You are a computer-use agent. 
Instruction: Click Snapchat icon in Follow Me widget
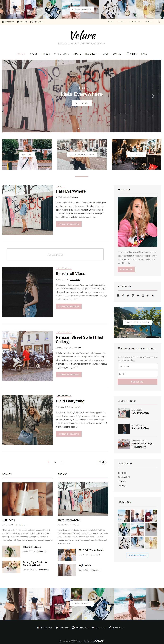[x=153, y=295]
